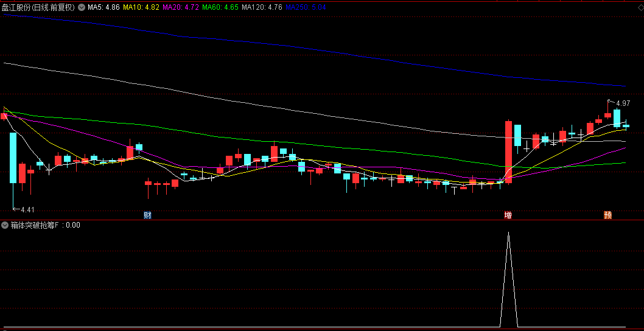Screen dimensions: 644x331
Task: Click the 箱体突破抢筹F : 0.00 indicator title
Action: click(45, 225)
